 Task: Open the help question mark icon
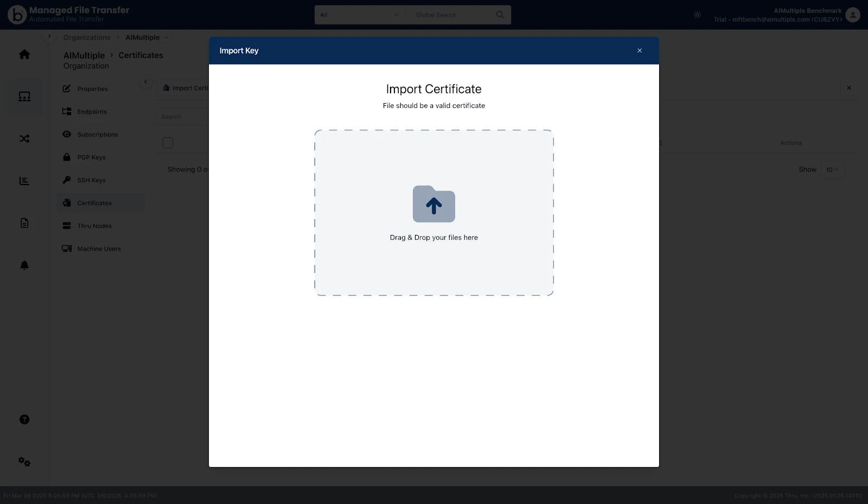[24, 419]
